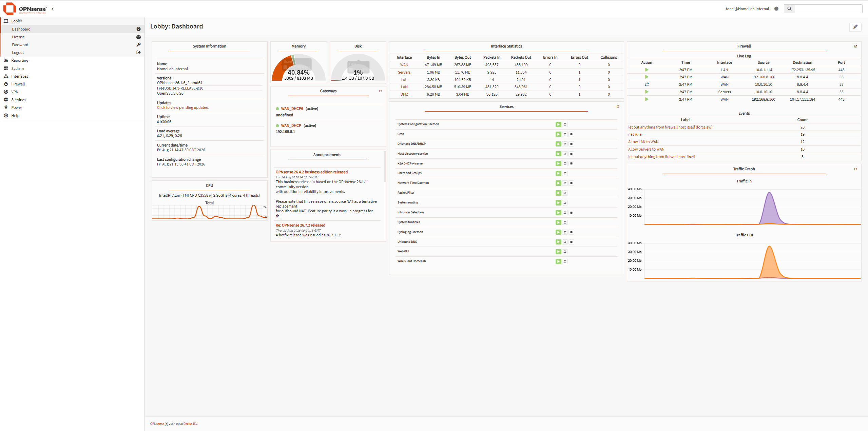This screenshot has height=431, width=868.
Task: Stop the Cron service
Action: pyautogui.click(x=571, y=134)
